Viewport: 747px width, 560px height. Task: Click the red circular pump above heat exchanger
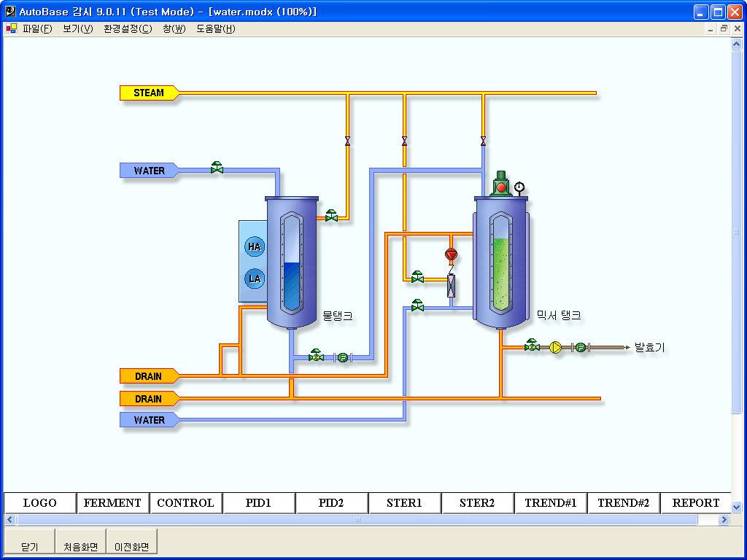tap(451, 254)
